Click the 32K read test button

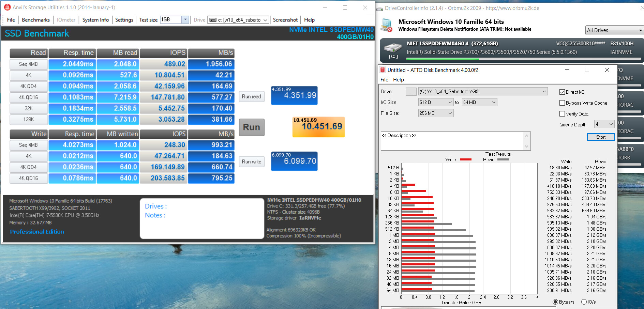[x=29, y=108]
